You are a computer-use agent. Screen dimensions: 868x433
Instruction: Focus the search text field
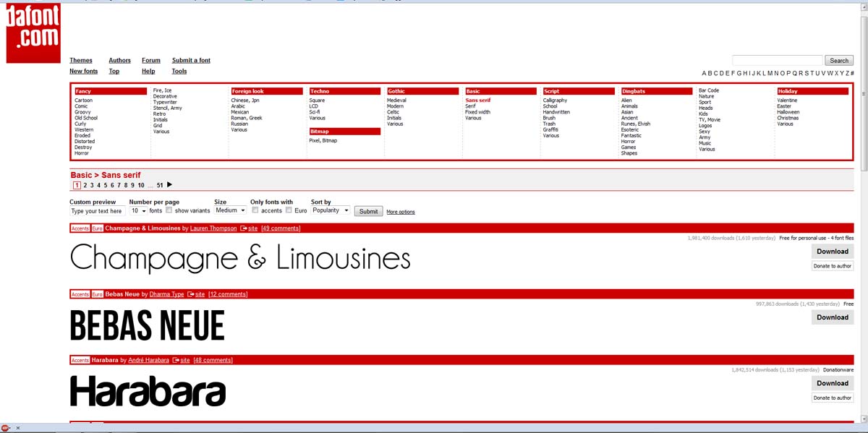tap(778, 61)
